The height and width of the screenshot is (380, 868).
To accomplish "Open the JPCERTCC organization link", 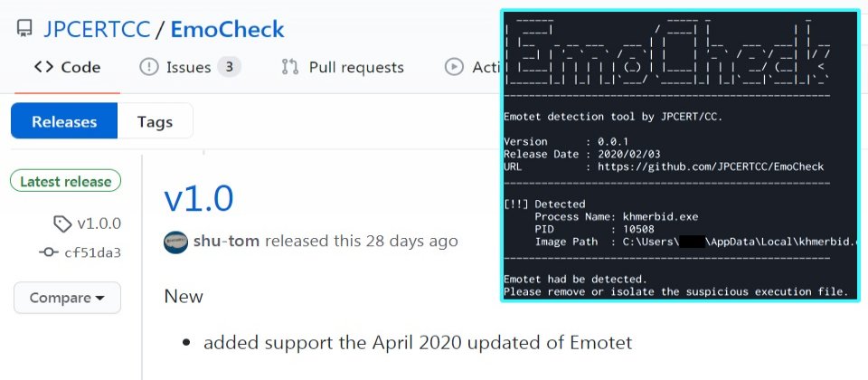I will click(x=97, y=30).
